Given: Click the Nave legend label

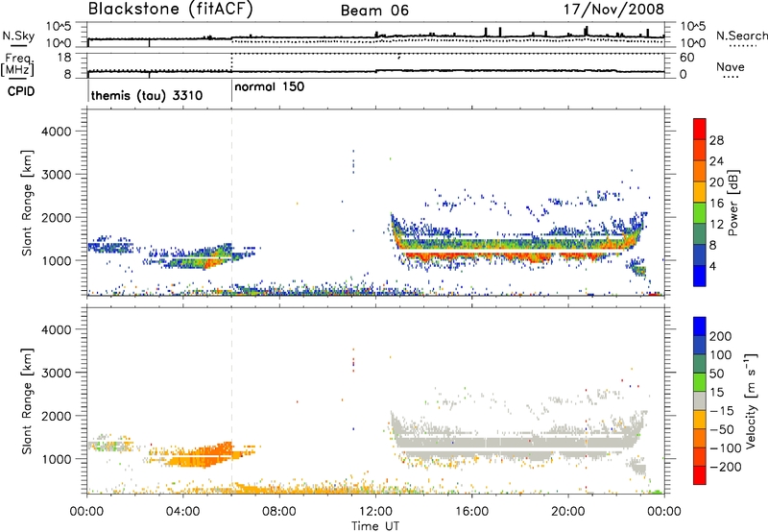Looking at the screenshot, I should (731, 66).
